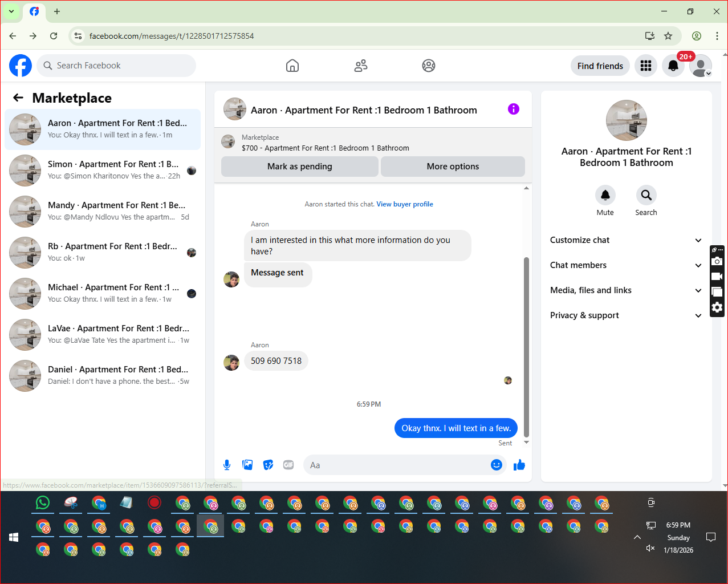Viewport: 728px width, 584px height.
Task: Open Chrome tab search dropdown
Action: pyautogui.click(x=11, y=11)
